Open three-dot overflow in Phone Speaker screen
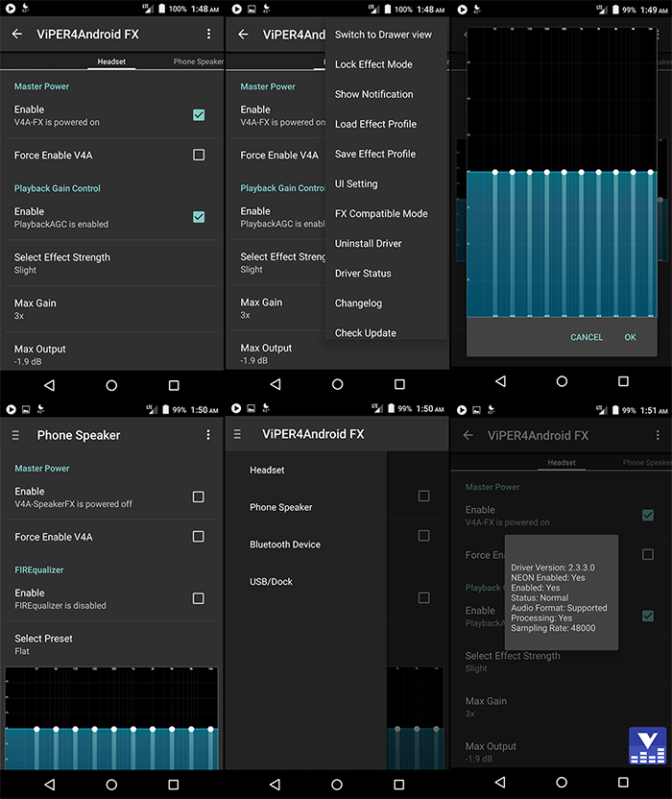 [x=208, y=434]
